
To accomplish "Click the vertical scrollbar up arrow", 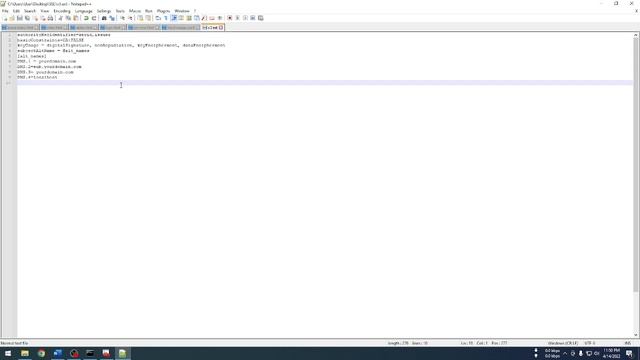I will (x=636, y=36).
